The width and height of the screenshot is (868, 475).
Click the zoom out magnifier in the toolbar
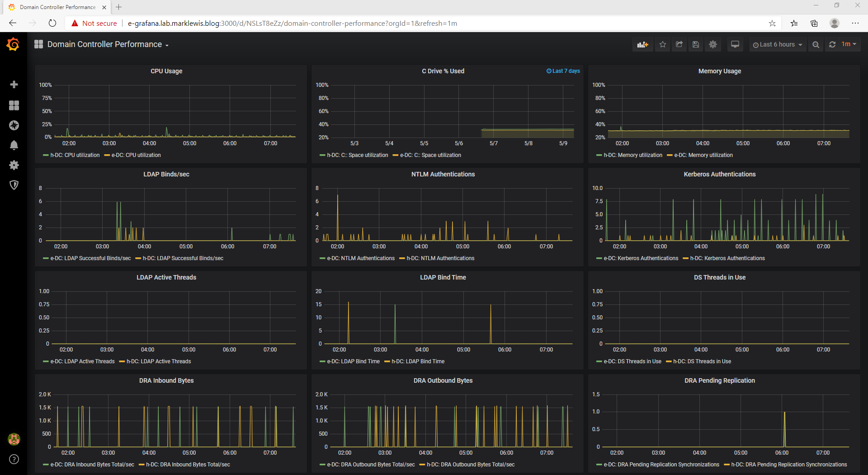pyautogui.click(x=816, y=44)
